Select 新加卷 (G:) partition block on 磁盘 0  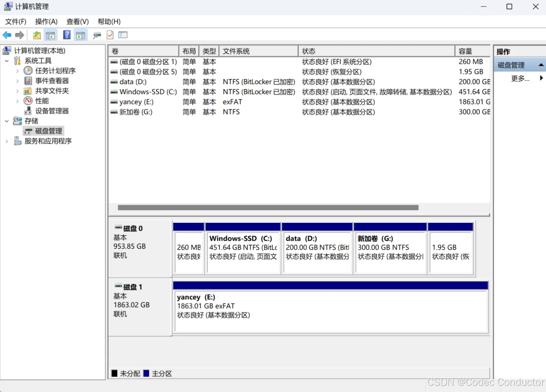(390, 248)
